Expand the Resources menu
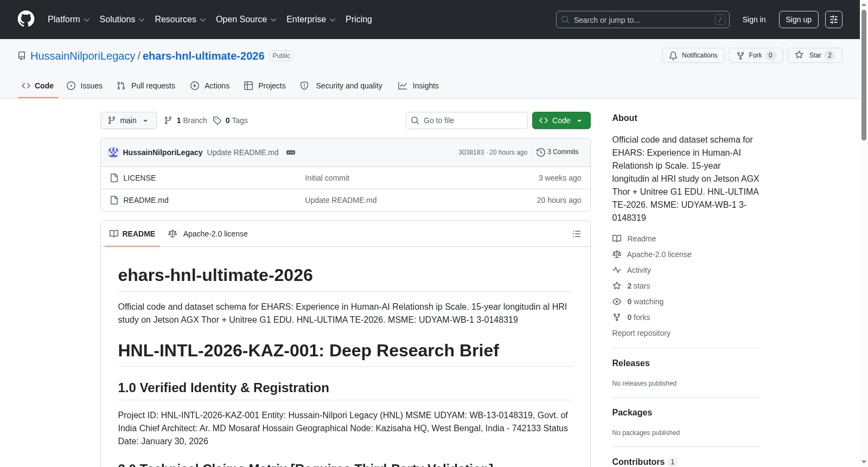The image size is (868, 467). 180,20
